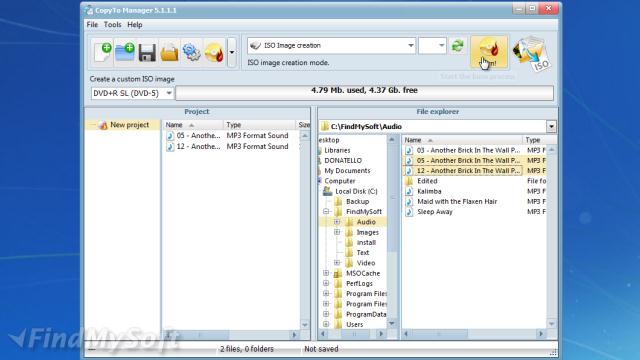The width and height of the screenshot is (640, 360).
Task: Click the New project disc icon
Action: pyautogui.click(x=103, y=125)
